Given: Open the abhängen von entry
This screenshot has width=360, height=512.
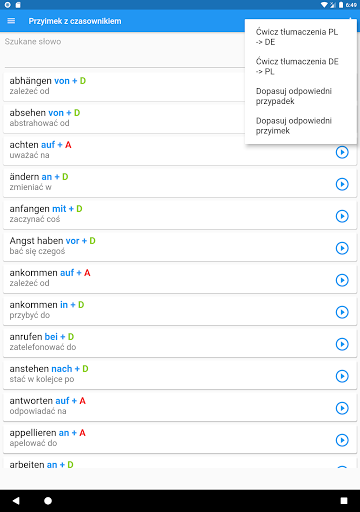Looking at the screenshot, I should [x=124, y=86].
